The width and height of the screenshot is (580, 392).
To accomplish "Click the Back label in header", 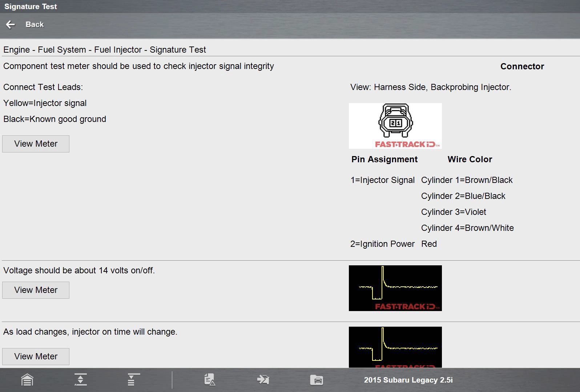I will [35, 25].
